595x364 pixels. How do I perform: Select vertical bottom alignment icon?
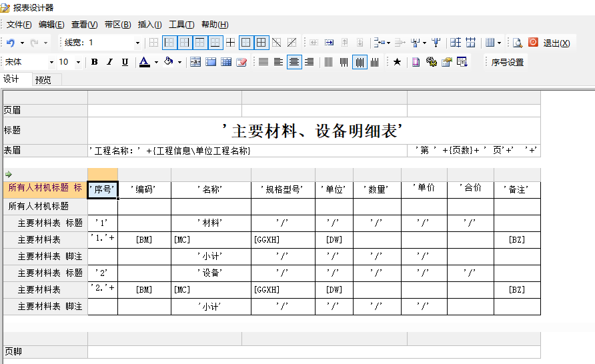[x=374, y=62]
